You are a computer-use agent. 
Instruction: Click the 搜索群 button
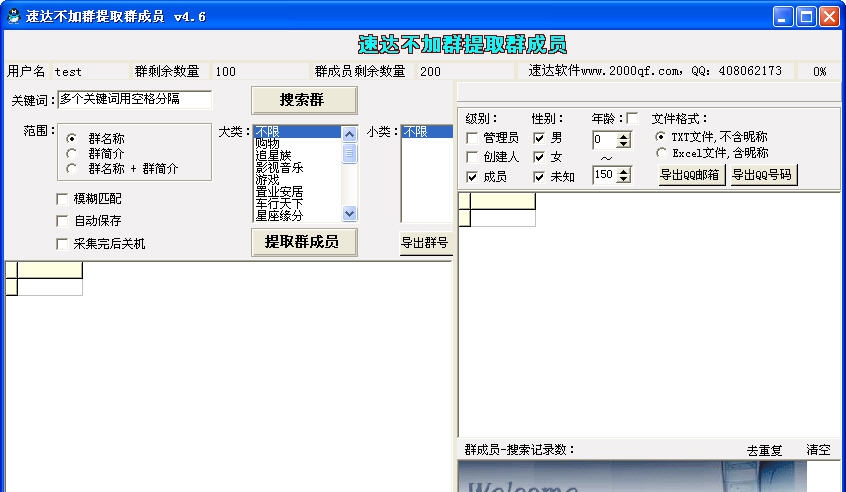(304, 100)
